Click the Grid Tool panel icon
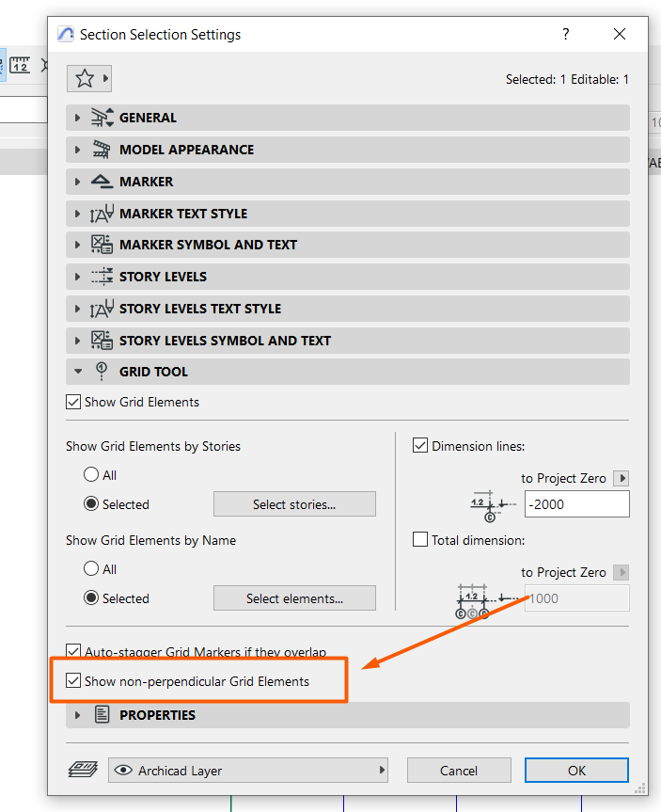This screenshot has height=812, width=661. point(102,372)
